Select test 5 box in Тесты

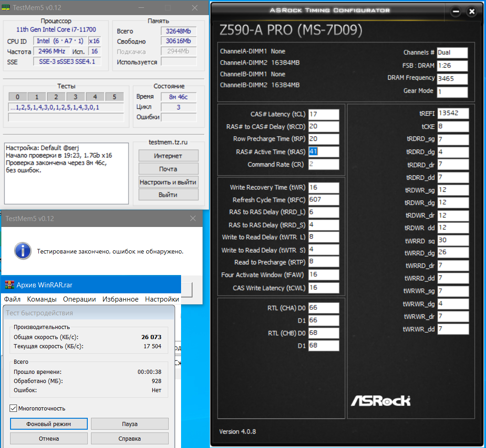click(114, 97)
